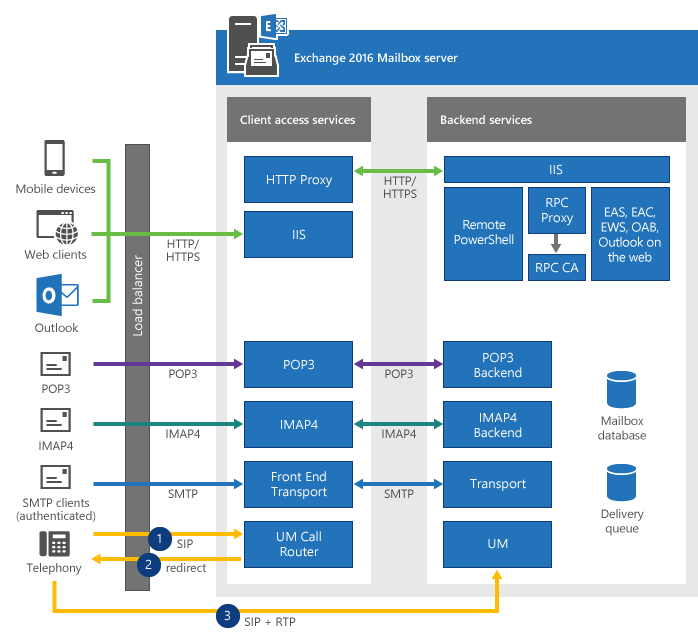Image resolution: width=698 pixels, height=640 pixels.
Task: Select the Remote PowerShell box
Action: (483, 233)
